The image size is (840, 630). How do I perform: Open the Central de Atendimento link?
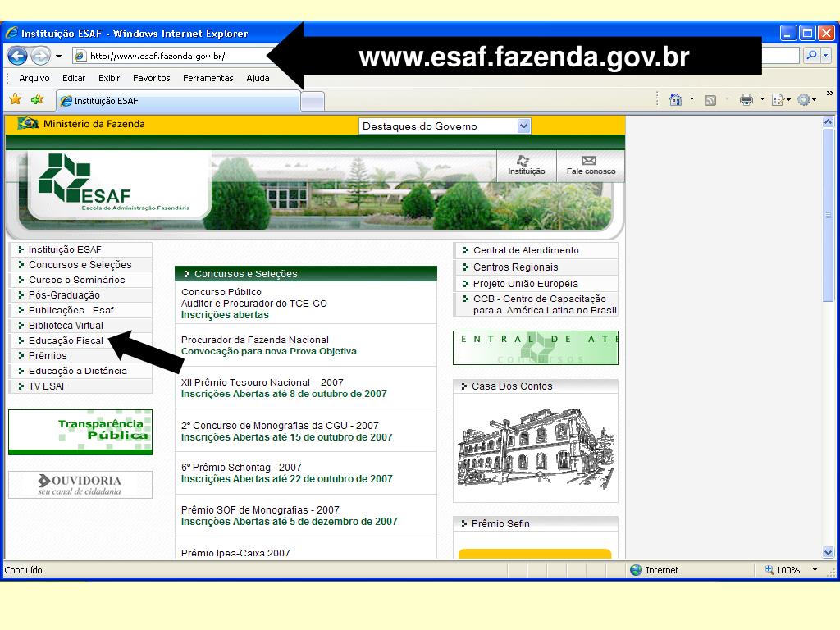tap(526, 250)
